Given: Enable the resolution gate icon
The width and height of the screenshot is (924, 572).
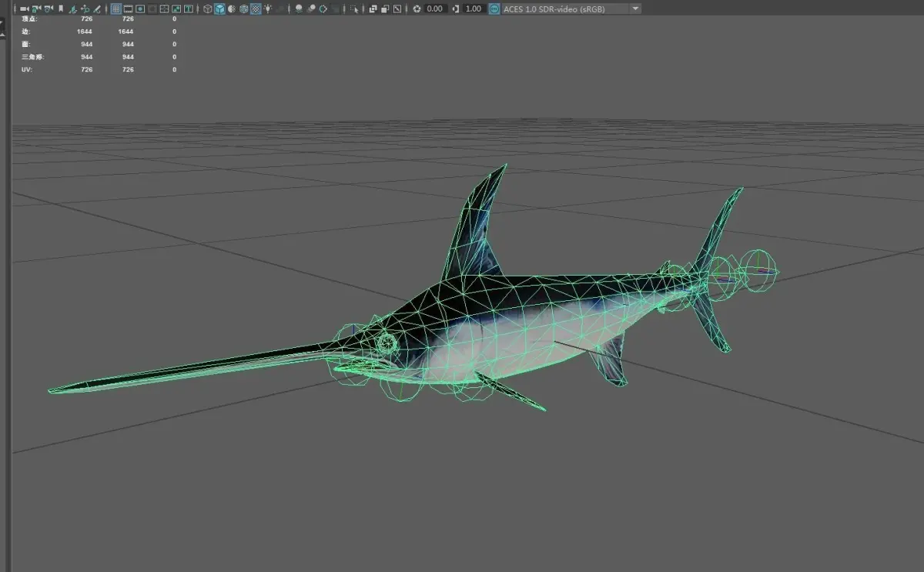Looking at the screenshot, I should click(x=140, y=8).
